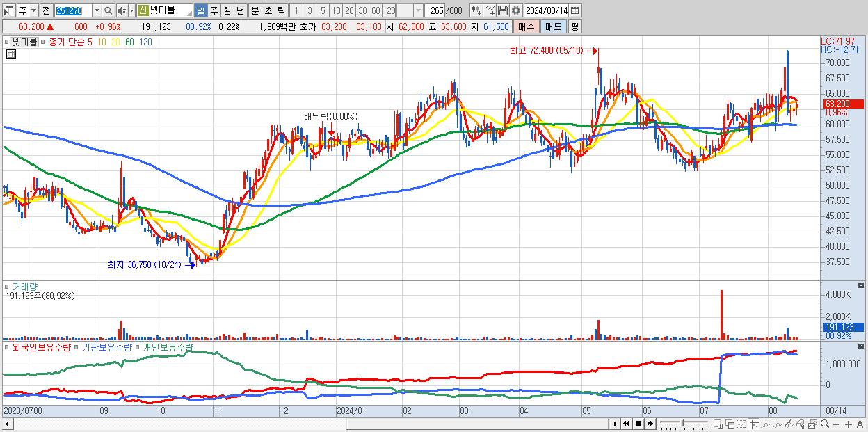Click the rewind button in the bottom bar
The image size is (868, 432).
pos(626,424)
